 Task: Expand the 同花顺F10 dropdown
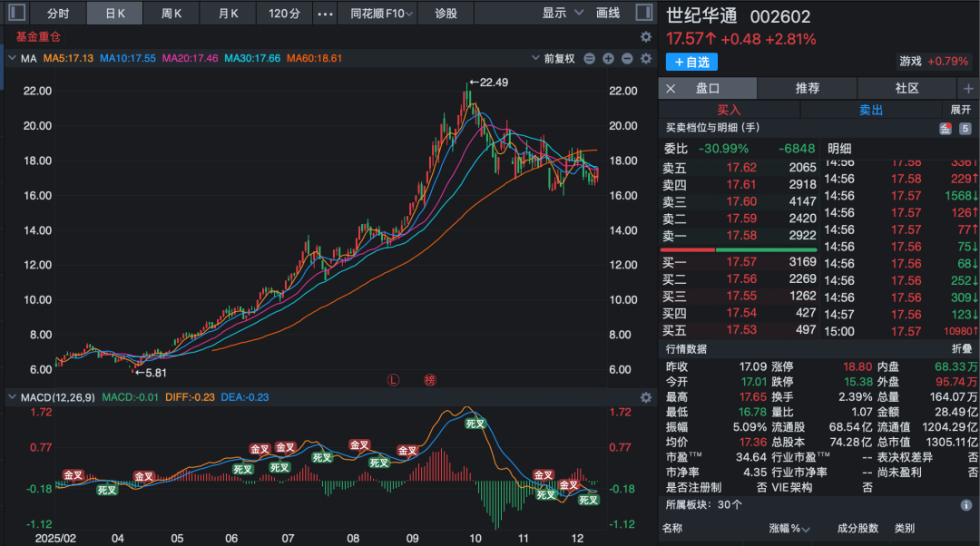point(382,14)
